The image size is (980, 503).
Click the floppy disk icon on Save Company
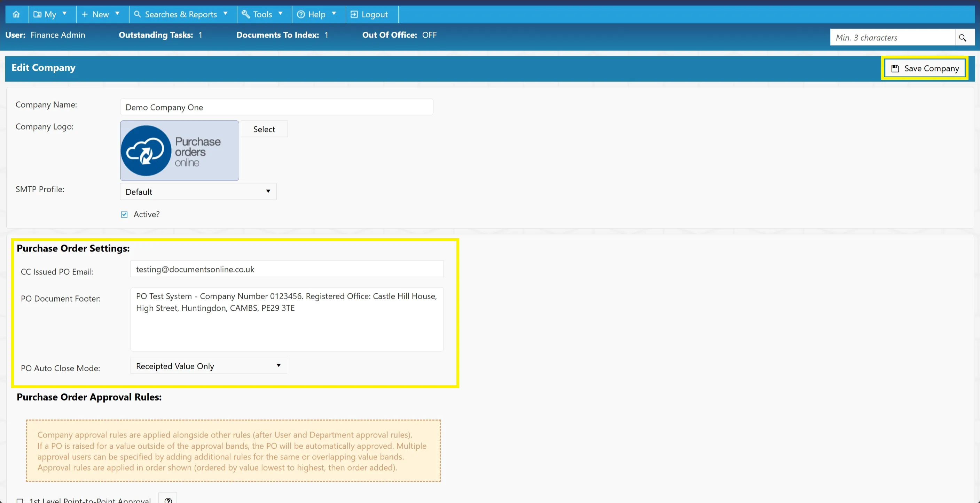895,69
